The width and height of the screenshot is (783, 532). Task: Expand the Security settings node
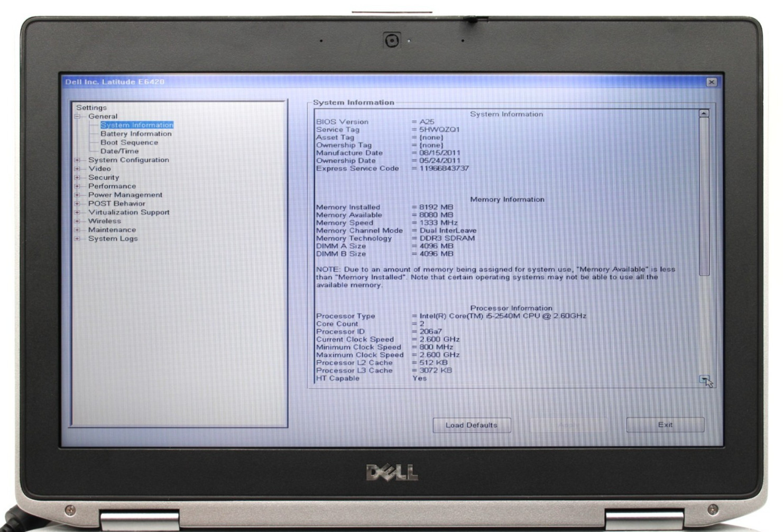point(77,178)
